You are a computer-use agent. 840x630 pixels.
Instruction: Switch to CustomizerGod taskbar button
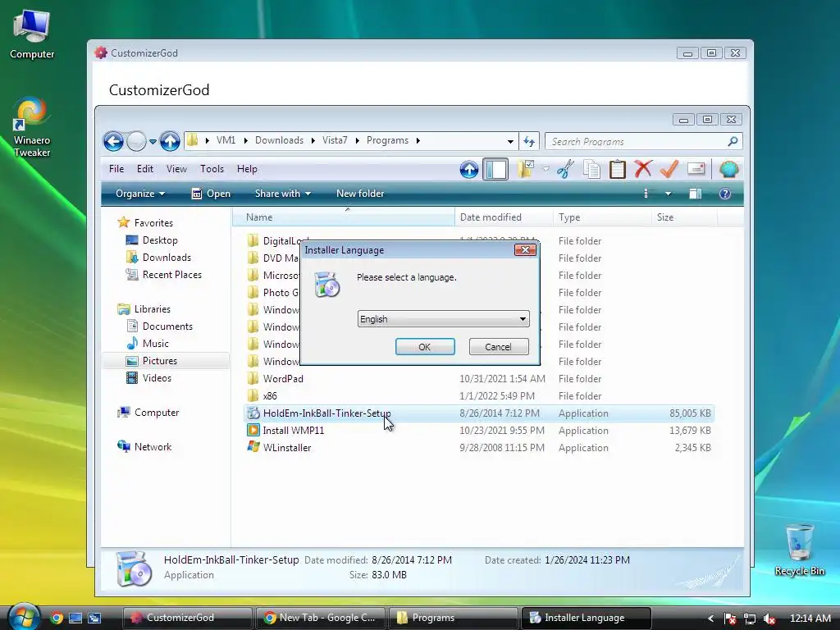tap(188, 618)
